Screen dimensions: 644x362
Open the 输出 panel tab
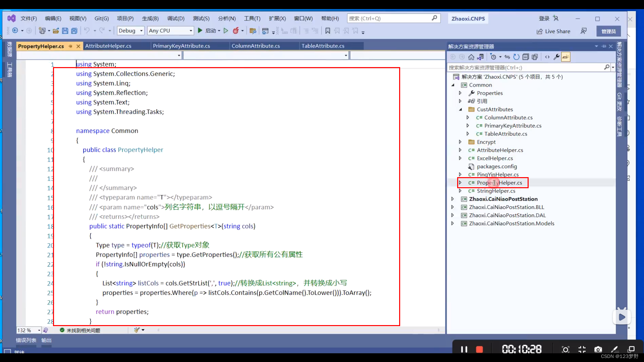point(46,340)
